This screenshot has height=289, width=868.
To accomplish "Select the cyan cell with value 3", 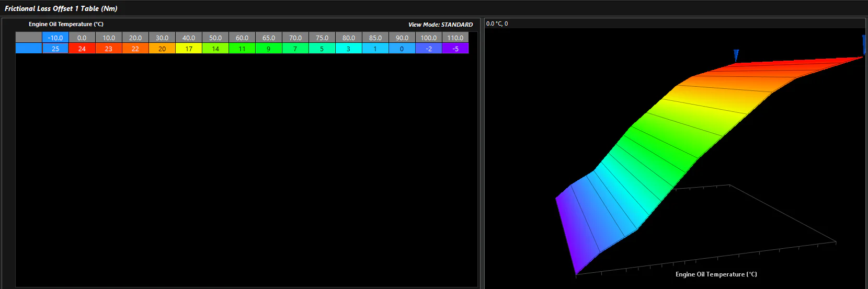I will coord(349,49).
